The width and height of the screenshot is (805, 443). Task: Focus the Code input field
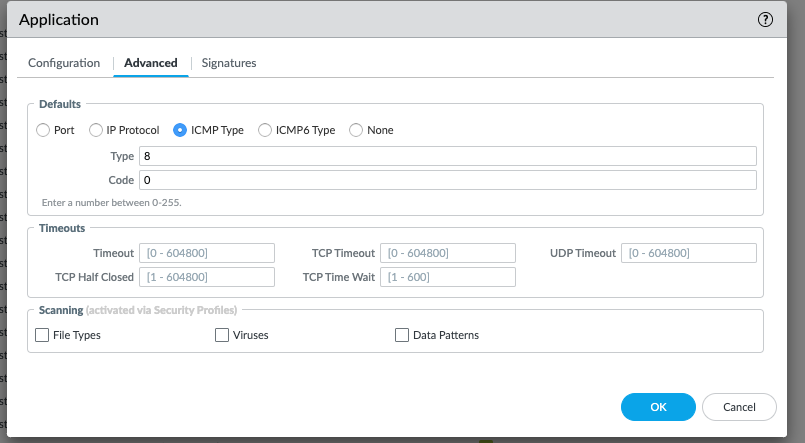tap(447, 180)
